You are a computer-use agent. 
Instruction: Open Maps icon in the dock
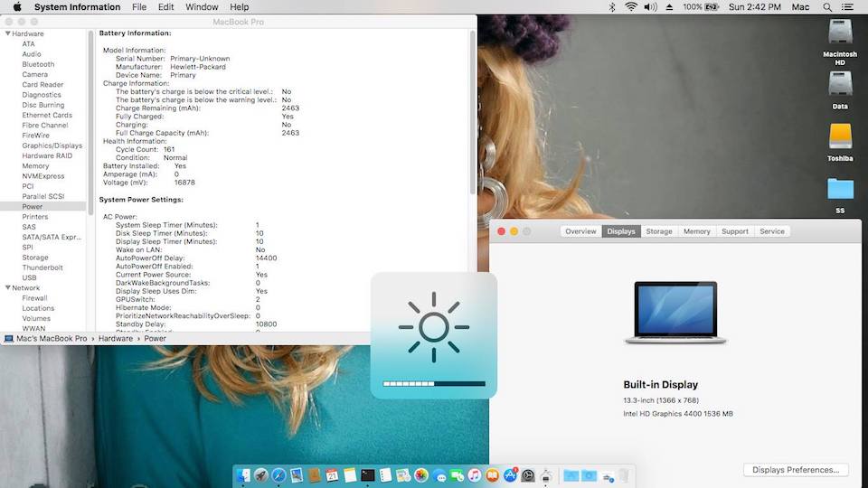click(403, 475)
